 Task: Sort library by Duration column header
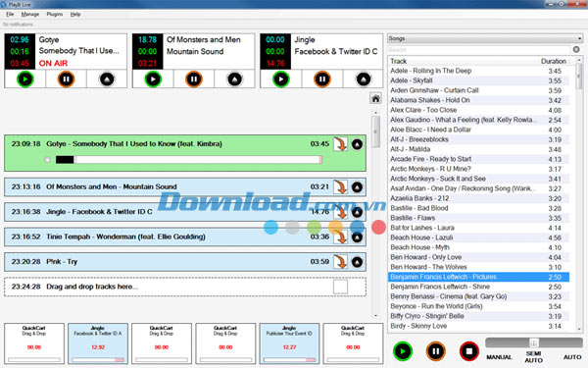click(x=554, y=61)
